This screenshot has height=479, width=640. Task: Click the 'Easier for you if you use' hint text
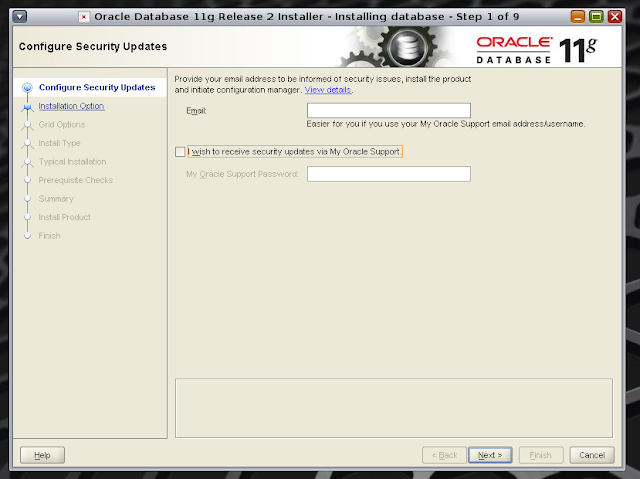click(x=445, y=124)
